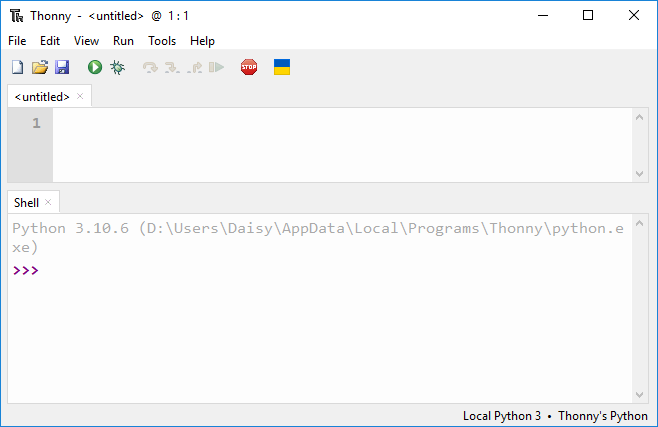Select the <untitled> editor tab
Viewport: 658px width, 427px height.
click(x=42, y=97)
